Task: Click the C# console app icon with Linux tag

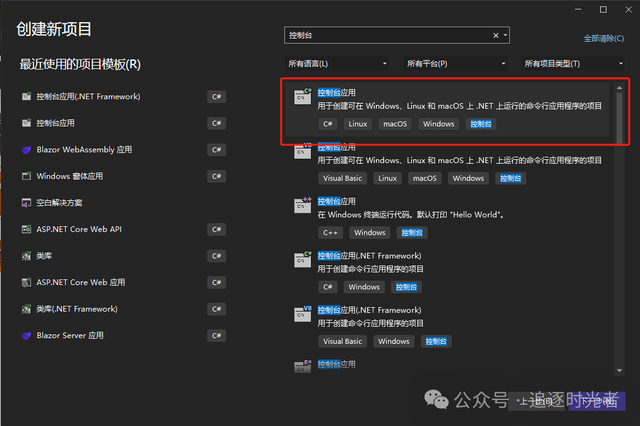Action: click(302, 96)
